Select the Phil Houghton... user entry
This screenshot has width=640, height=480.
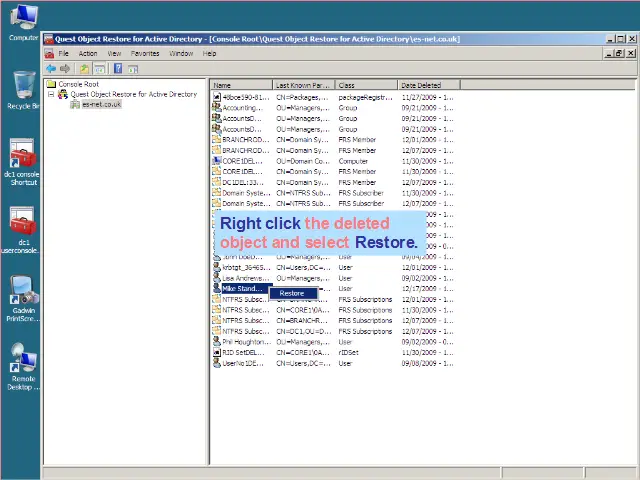click(247, 342)
